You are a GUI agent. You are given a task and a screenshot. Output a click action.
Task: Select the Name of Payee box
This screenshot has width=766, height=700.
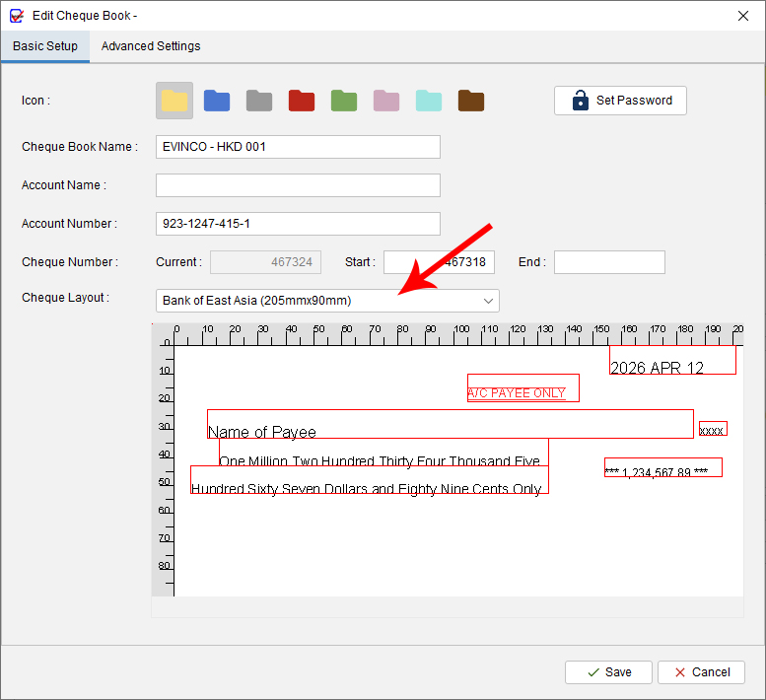pyautogui.click(x=451, y=424)
